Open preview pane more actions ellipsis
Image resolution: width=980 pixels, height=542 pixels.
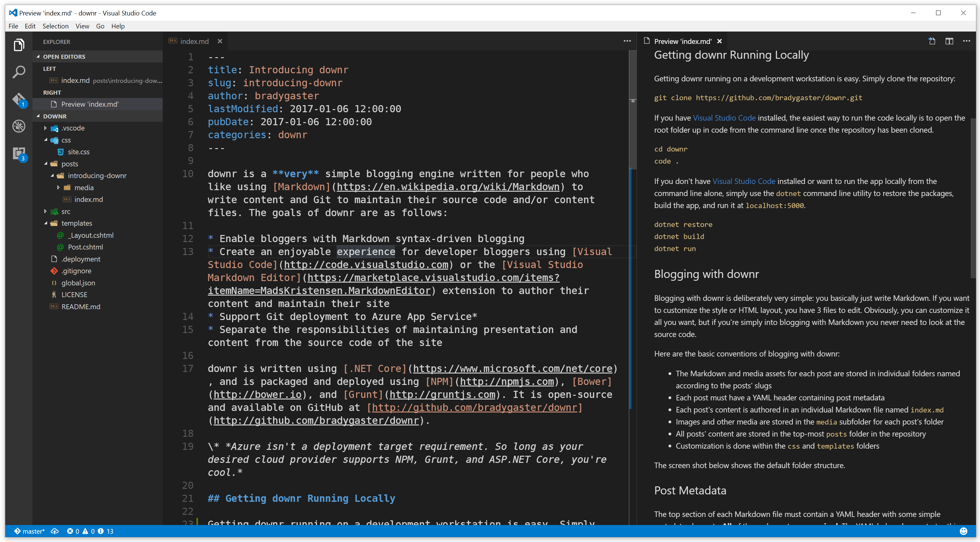pos(966,41)
